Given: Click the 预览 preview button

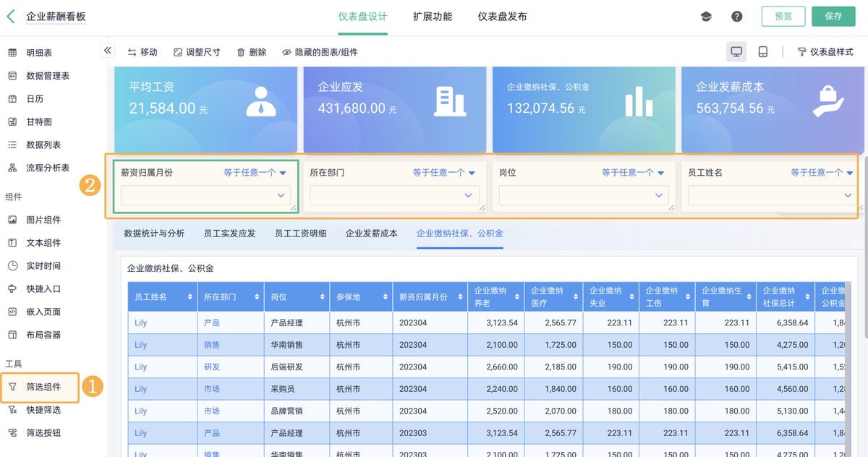Looking at the screenshot, I should click(783, 17).
